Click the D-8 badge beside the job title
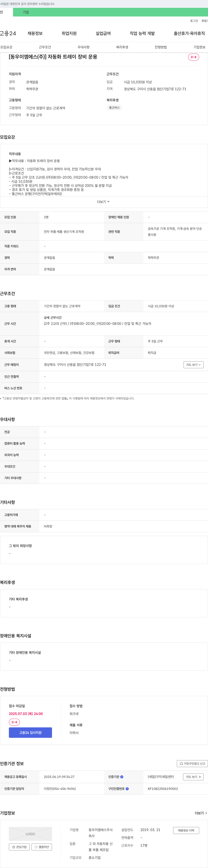This screenshot has height=868, width=208. coord(193,57)
